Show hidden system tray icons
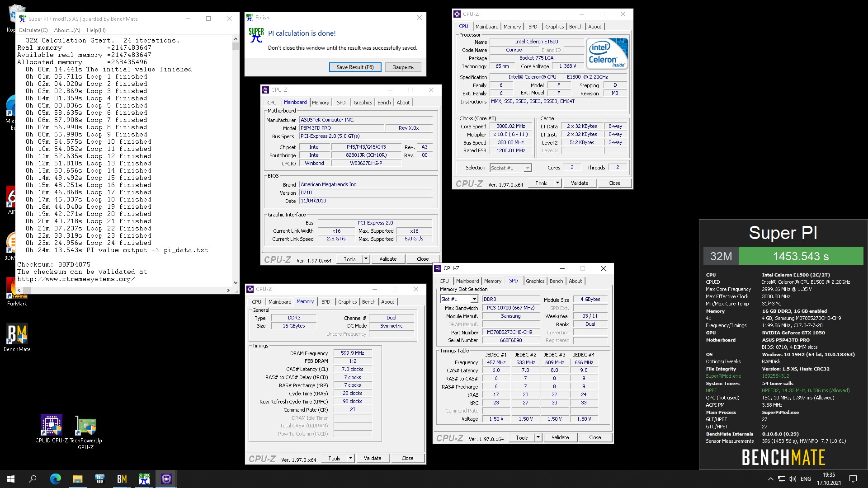The width and height of the screenshot is (868, 488). 770,479
